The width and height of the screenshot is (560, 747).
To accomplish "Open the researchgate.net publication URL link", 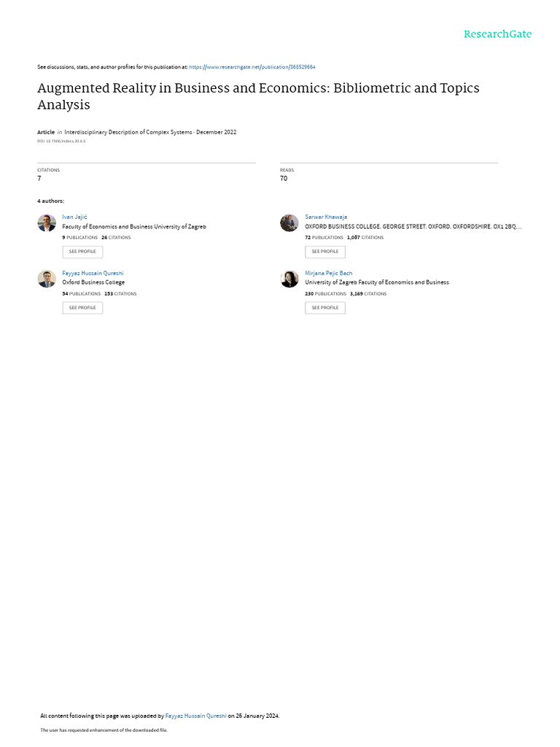I will tap(252, 67).
